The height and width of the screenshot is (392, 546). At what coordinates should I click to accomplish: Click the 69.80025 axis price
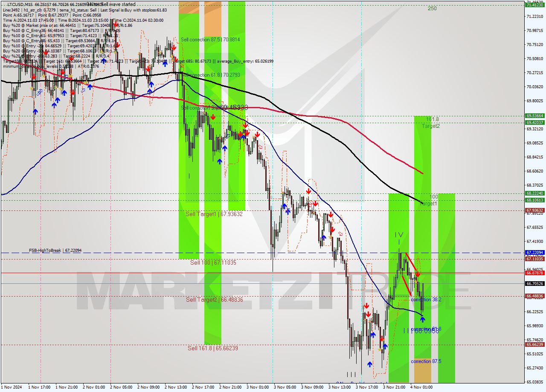tap(535, 101)
